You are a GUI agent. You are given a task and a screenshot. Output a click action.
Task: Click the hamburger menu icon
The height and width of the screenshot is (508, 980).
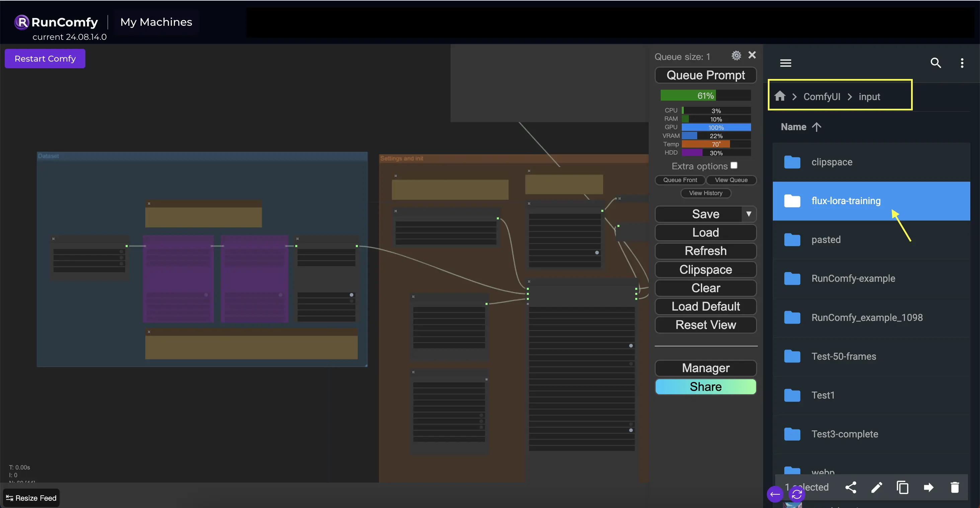pyautogui.click(x=786, y=63)
